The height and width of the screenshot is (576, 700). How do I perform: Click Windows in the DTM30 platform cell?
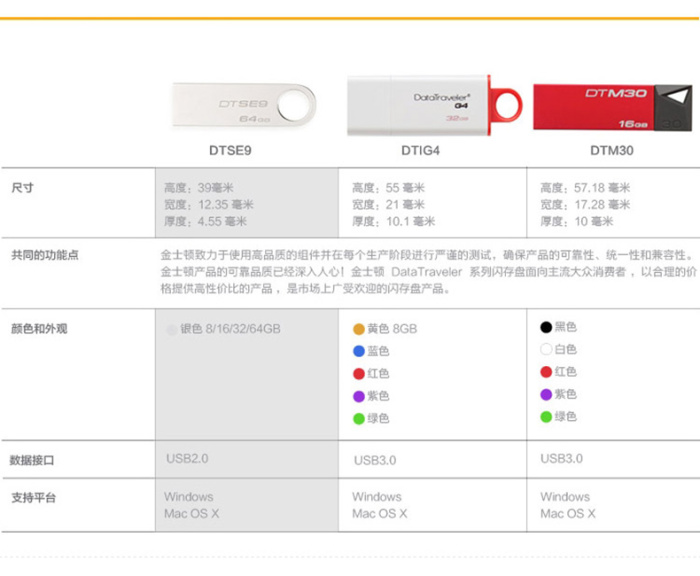[x=565, y=497]
